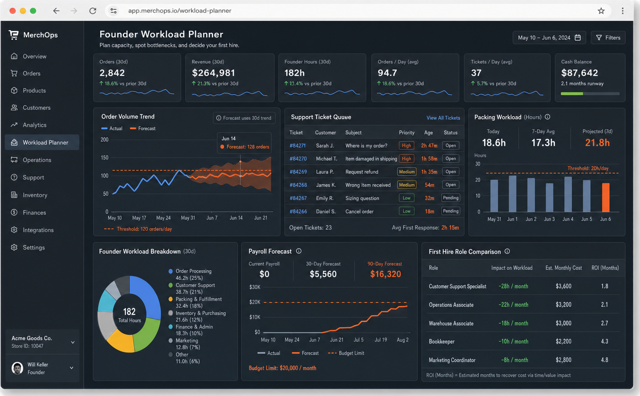Click the $264,981 Revenue card value
Image resolution: width=640 pixels, height=396 pixels.
213,73
